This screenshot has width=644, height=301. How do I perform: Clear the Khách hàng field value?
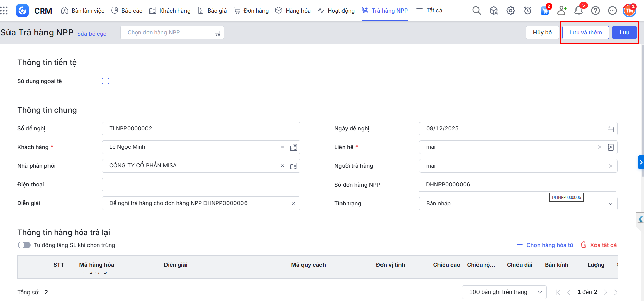coord(282,147)
